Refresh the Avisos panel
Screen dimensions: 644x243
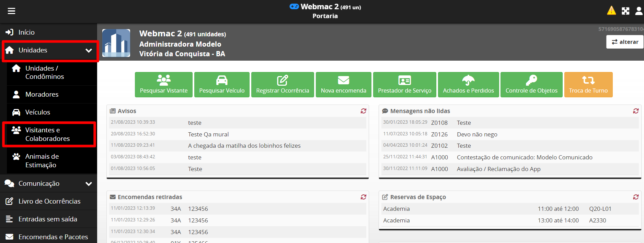point(363,111)
